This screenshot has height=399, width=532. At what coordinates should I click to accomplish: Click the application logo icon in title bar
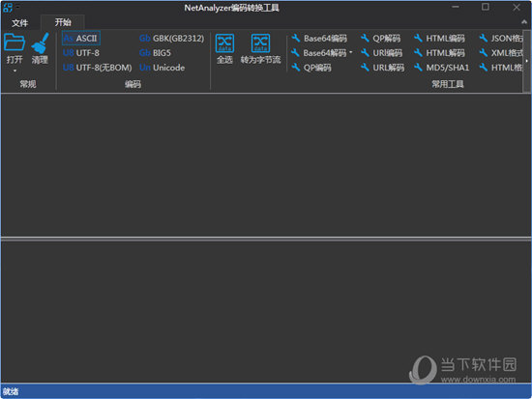[x=7, y=7]
